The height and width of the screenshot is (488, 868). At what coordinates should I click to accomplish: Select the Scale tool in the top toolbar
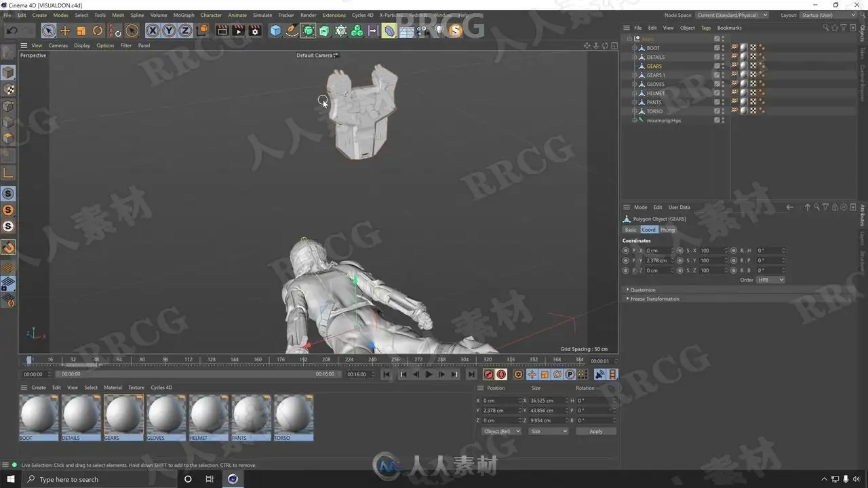pos(81,30)
